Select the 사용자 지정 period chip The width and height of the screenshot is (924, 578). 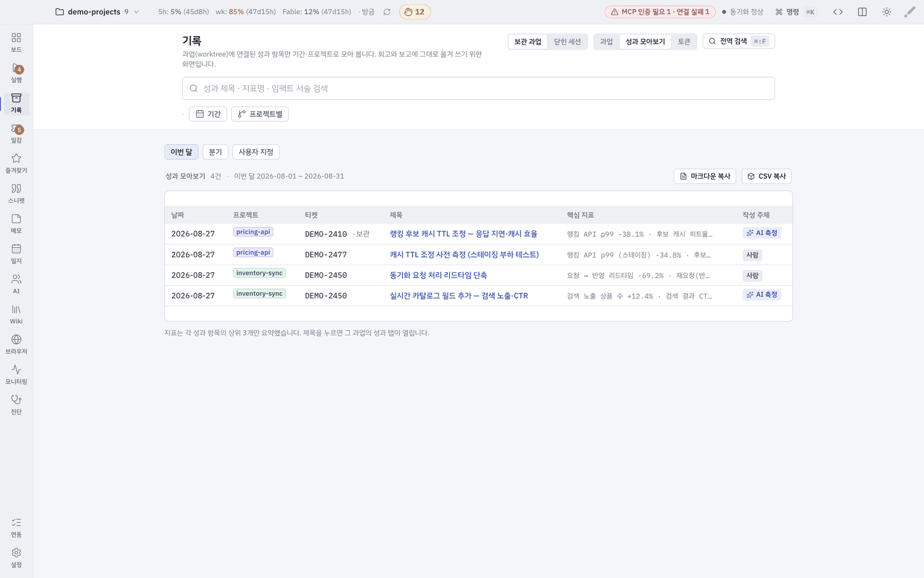click(x=256, y=152)
